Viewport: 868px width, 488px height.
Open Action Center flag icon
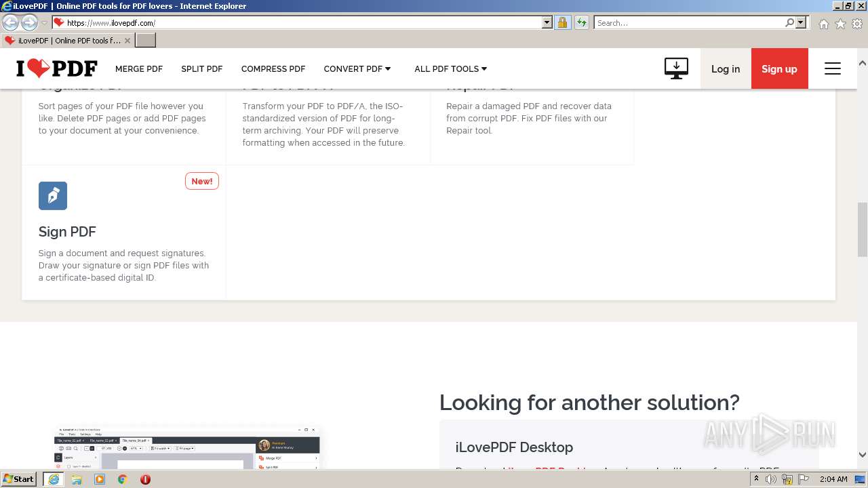tap(803, 479)
